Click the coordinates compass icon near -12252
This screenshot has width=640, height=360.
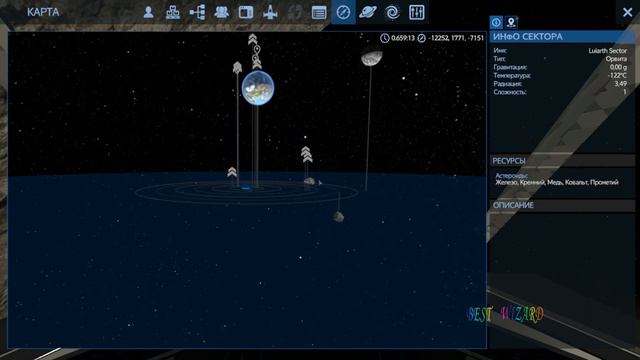[421, 38]
